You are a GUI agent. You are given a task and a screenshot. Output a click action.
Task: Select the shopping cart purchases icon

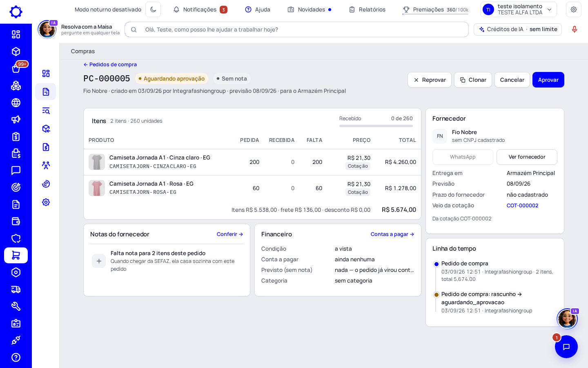16,255
